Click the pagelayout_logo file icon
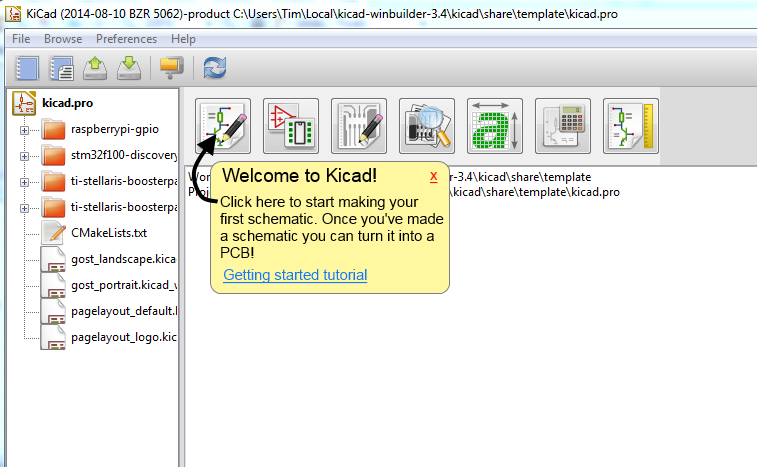 click(x=53, y=337)
